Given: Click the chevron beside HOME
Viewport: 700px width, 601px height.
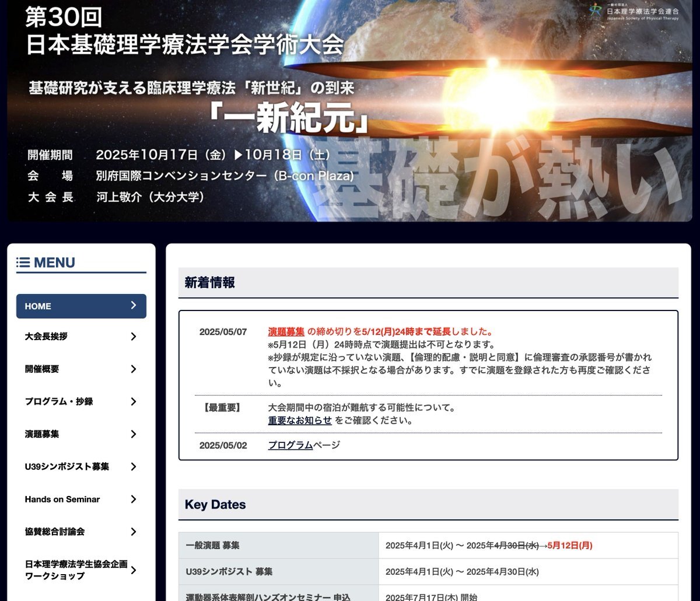Looking at the screenshot, I should click(x=134, y=305).
